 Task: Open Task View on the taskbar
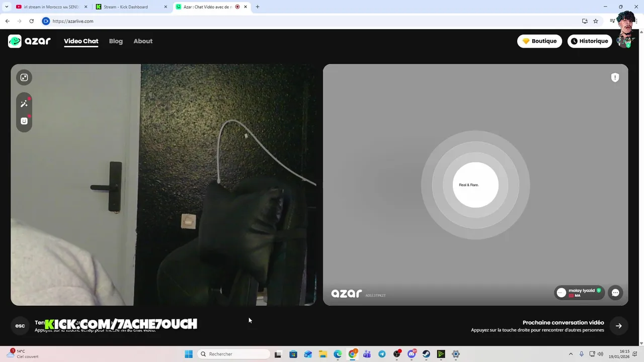point(278,354)
